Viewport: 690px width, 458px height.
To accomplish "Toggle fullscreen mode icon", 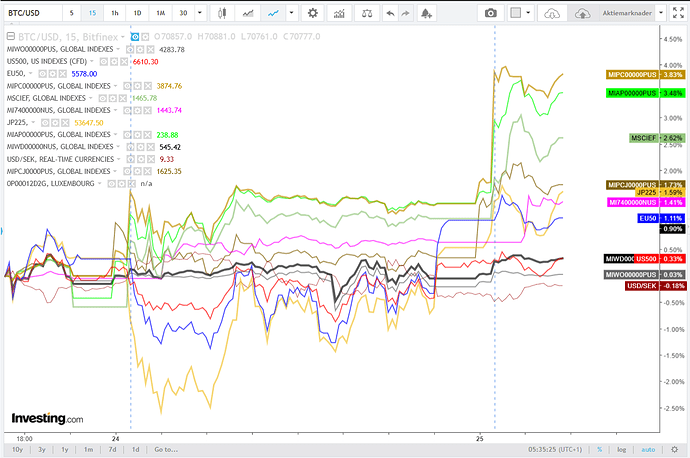I will pyautogui.click(x=678, y=13).
